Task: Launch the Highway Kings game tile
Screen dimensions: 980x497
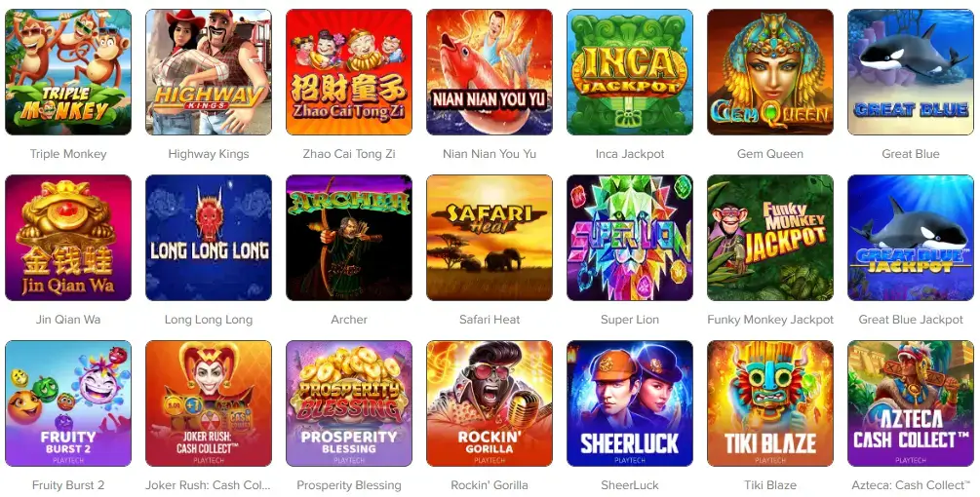Action: pyautogui.click(x=209, y=72)
